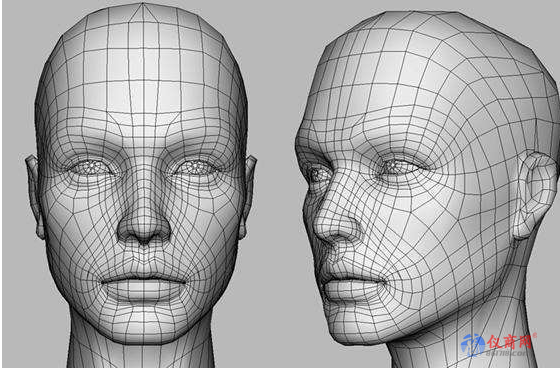560x368 pixels.
Task: Click the gray URL under the watermark
Action: click(x=506, y=353)
